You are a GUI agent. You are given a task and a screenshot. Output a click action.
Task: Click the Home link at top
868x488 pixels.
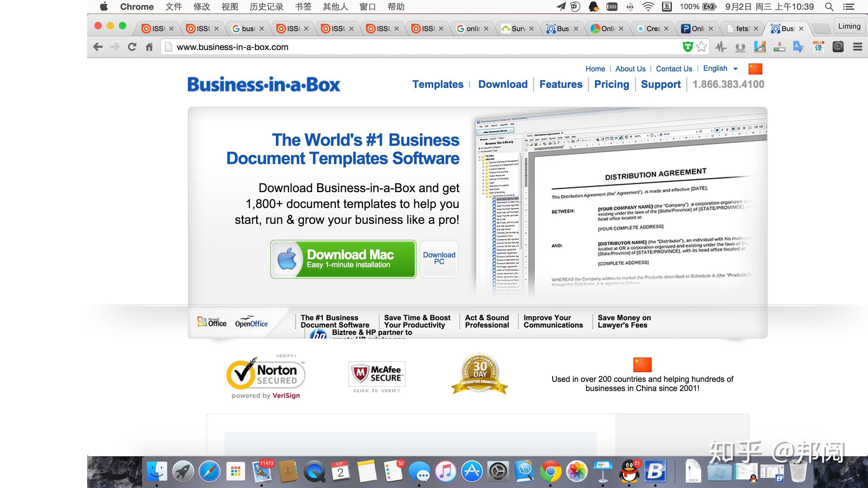pyautogui.click(x=595, y=69)
